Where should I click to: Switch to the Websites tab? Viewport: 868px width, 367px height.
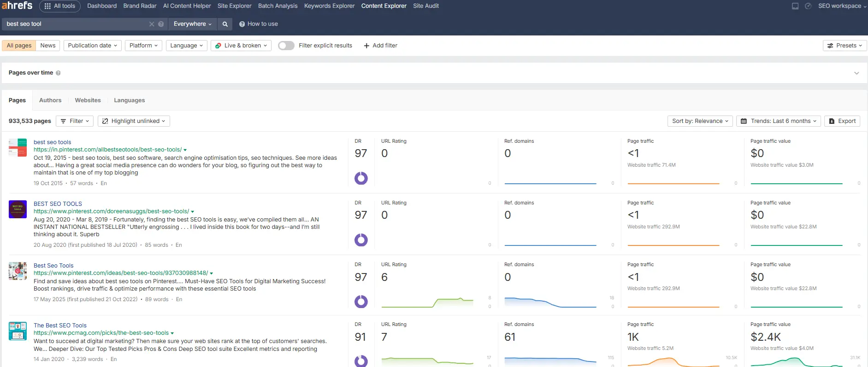(x=88, y=100)
